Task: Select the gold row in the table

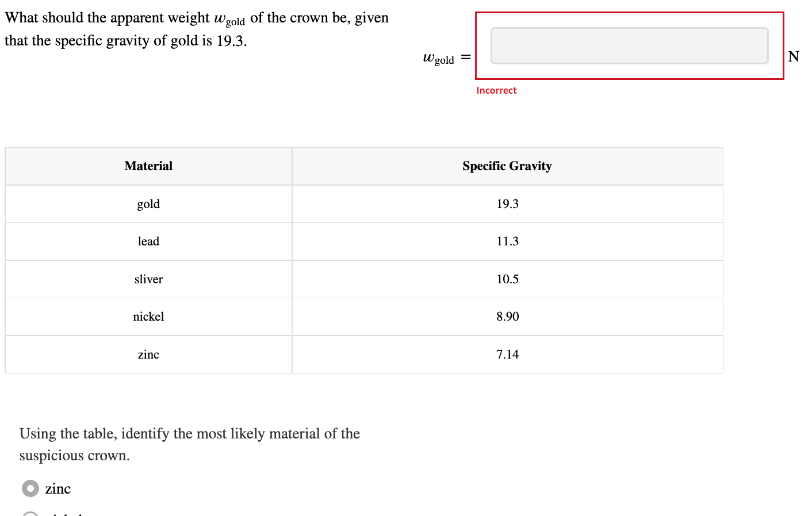Action: pos(148,203)
